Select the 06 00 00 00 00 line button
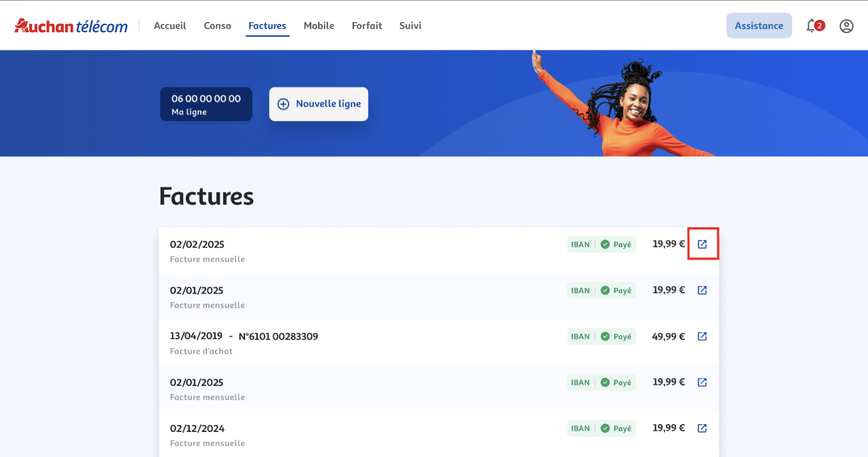The width and height of the screenshot is (868, 457). (x=206, y=104)
